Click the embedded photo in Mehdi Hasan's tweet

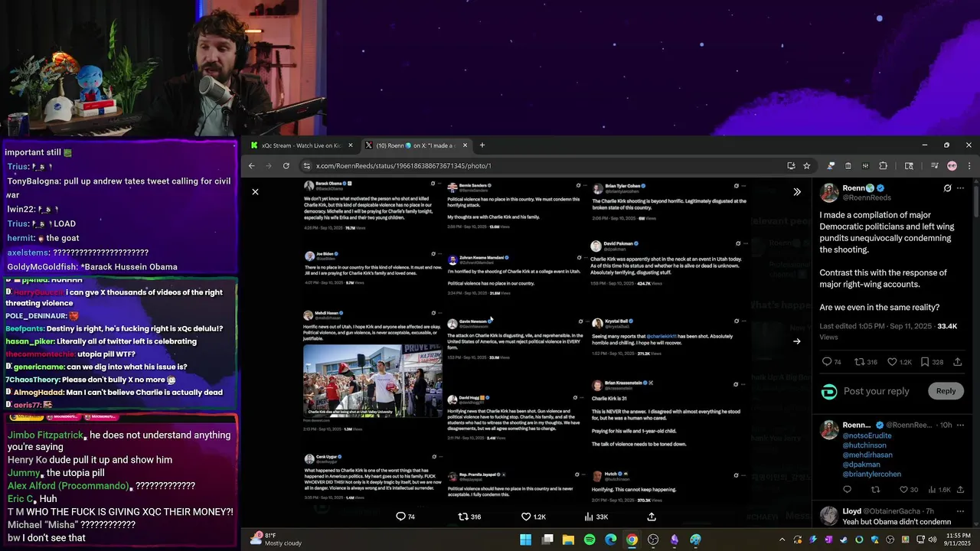(372, 380)
